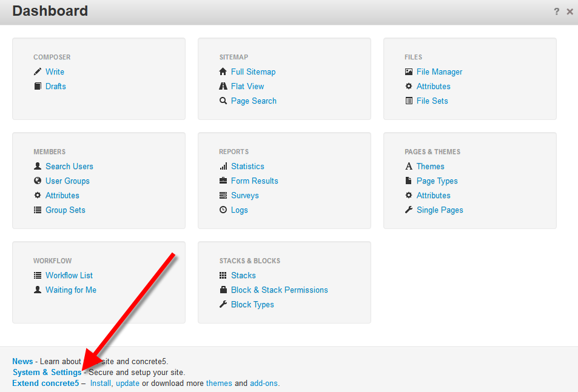Open Search Users under Members
578x392 pixels.
coord(69,166)
